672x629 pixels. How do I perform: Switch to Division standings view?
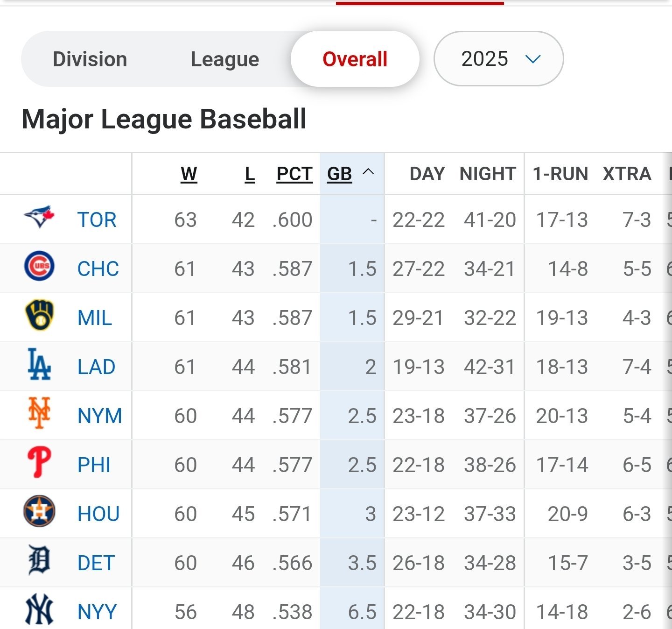point(90,59)
